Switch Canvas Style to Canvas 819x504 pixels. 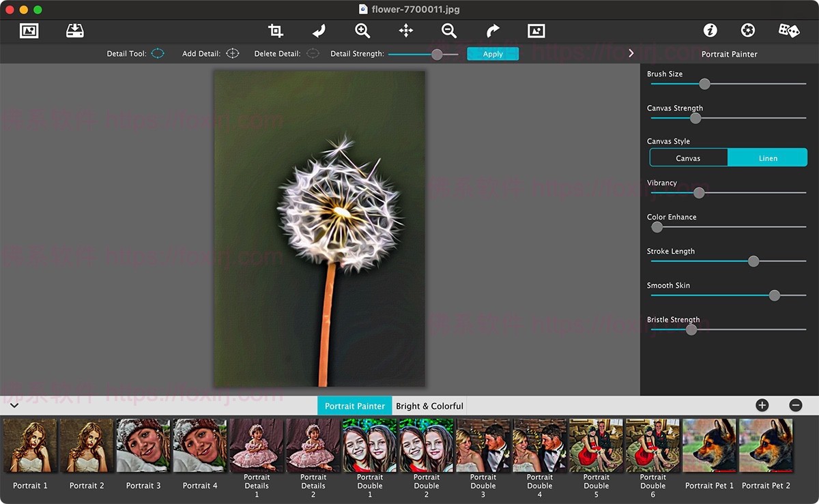pyautogui.click(x=689, y=158)
